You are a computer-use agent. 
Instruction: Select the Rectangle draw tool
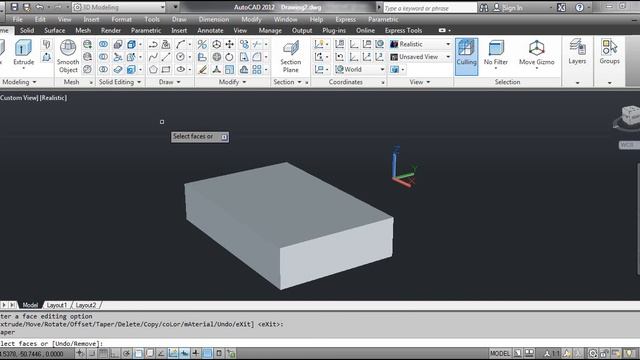coord(166,69)
